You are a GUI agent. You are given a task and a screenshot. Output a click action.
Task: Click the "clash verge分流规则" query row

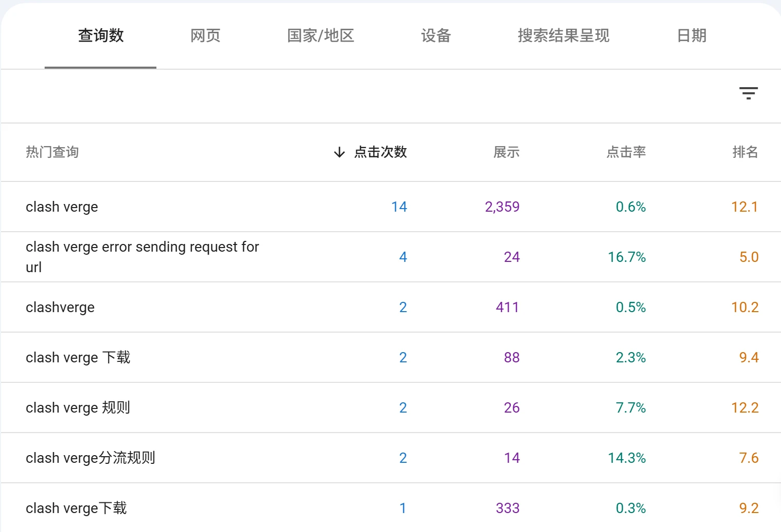click(x=90, y=458)
